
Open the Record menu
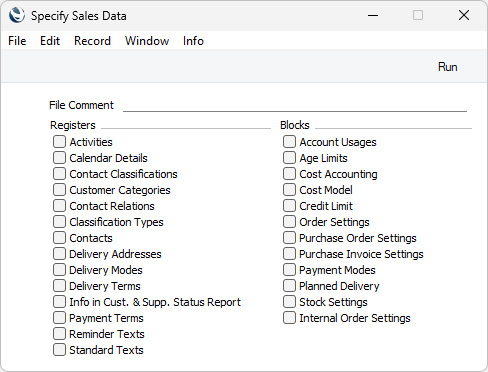[92, 41]
